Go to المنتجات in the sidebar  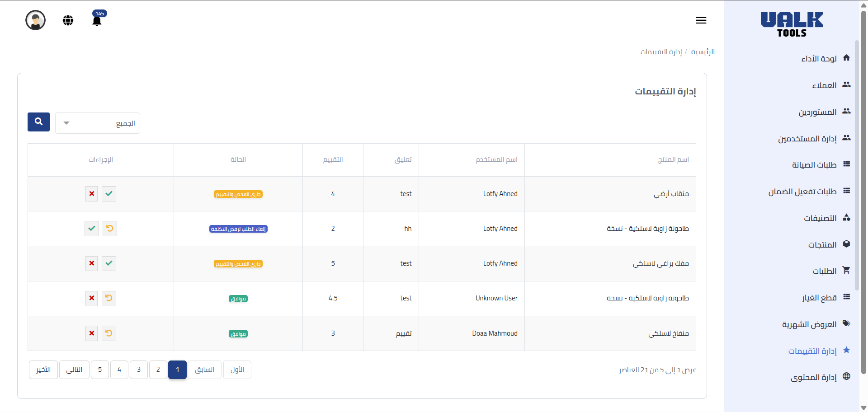(x=822, y=245)
